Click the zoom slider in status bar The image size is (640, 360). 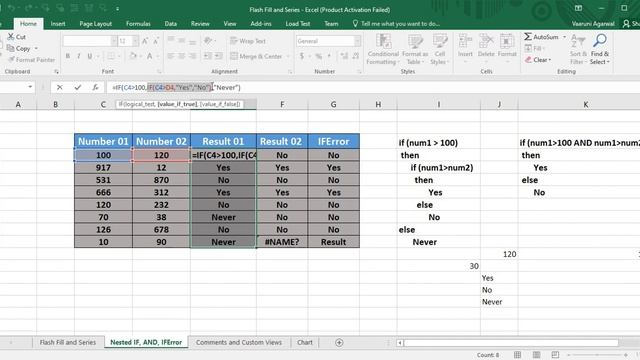pos(598,355)
